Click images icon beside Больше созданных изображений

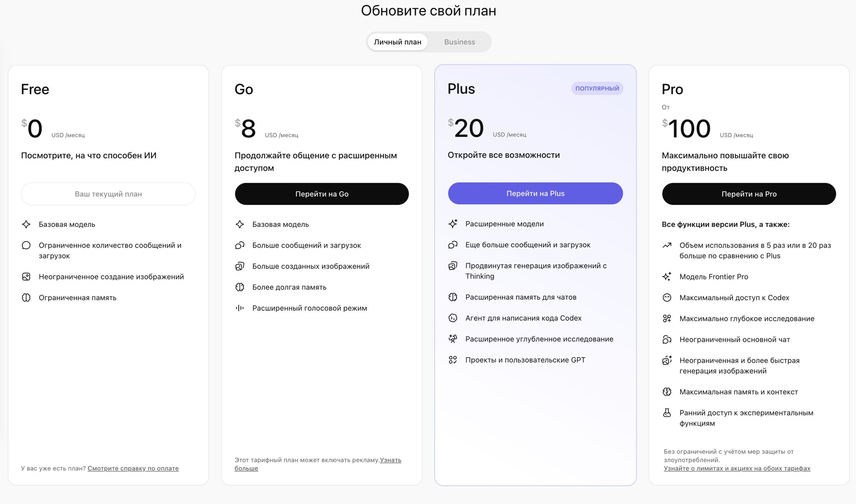point(240,266)
